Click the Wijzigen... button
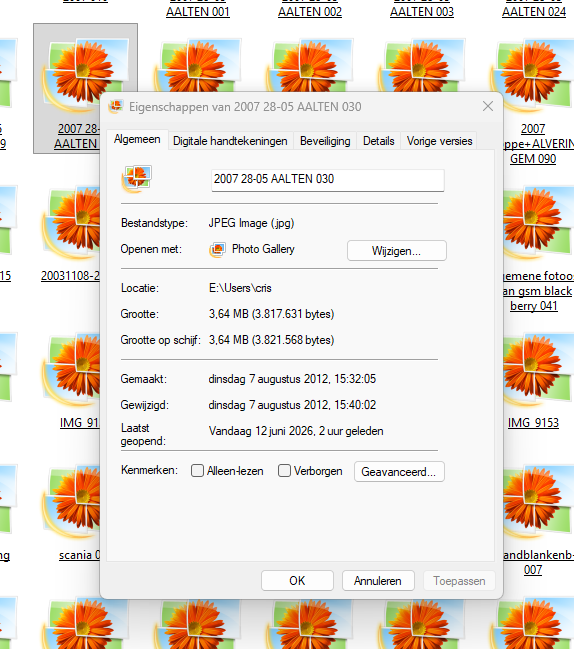This screenshot has width=574, height=649. (x=397, y=251)
